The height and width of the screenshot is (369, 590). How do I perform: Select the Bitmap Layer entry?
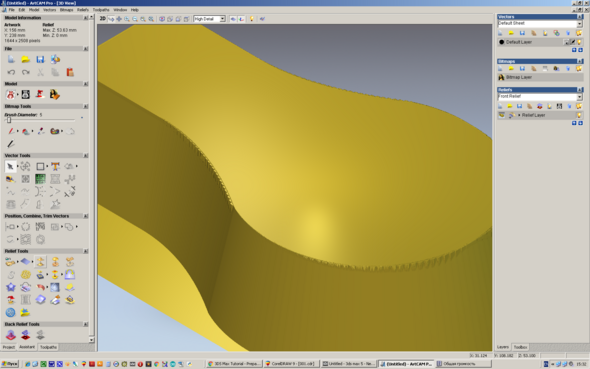[540, 77]
